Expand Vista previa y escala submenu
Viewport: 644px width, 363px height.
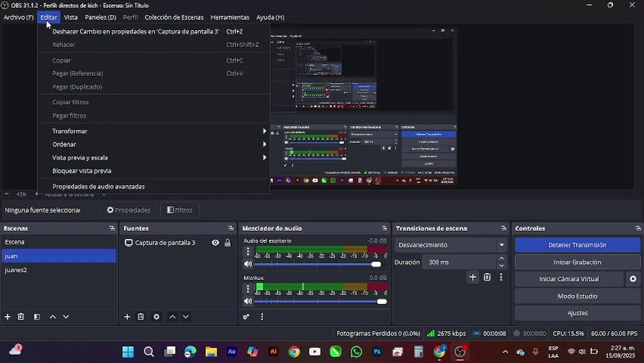(154, 157)
